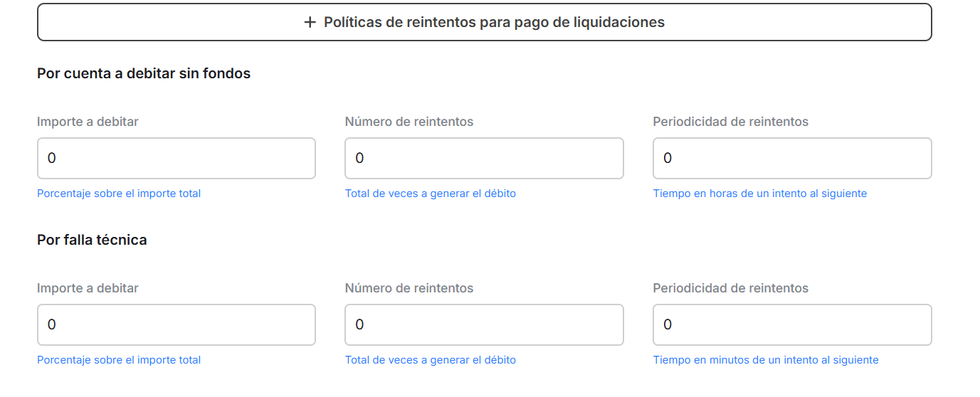
Task: Click the Por falla técnica heading
Action: tap(92, 240)
